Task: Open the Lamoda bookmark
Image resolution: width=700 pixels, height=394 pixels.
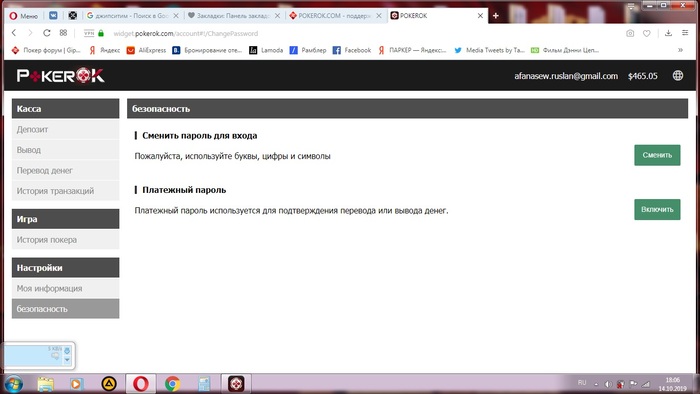Action: click(x=266, y=50)
